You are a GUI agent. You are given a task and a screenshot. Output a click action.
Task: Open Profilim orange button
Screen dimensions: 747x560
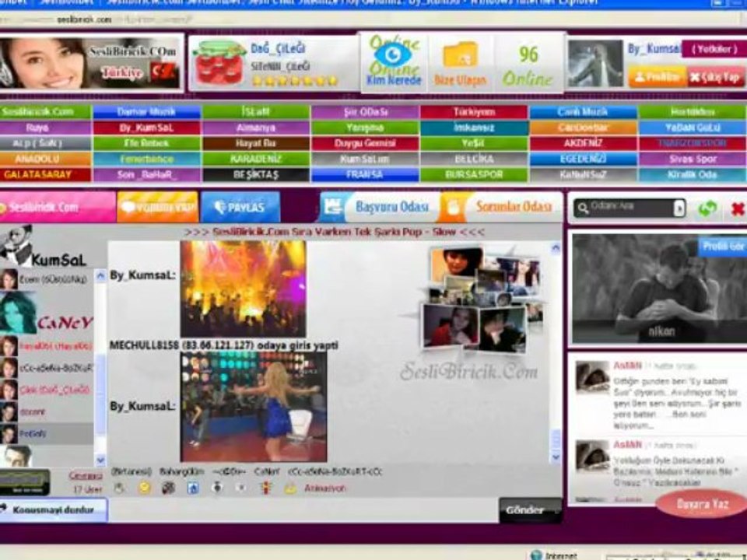tap(657, 77)
